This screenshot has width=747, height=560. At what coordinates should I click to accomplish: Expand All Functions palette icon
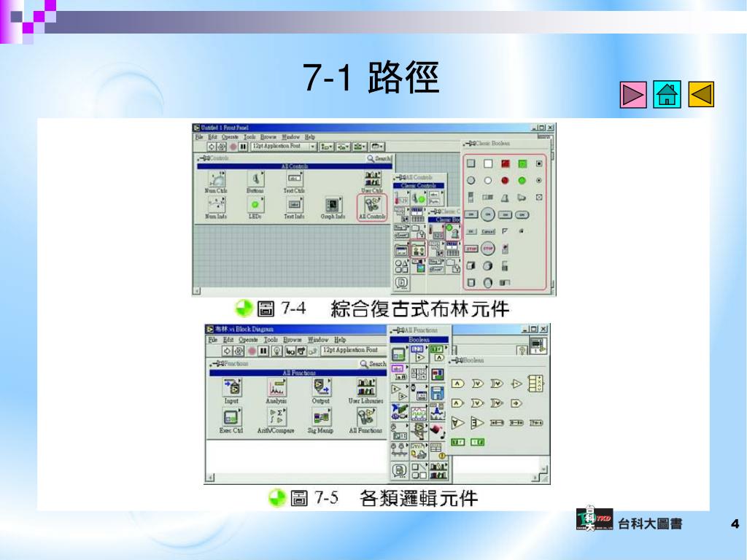[365, 421]
